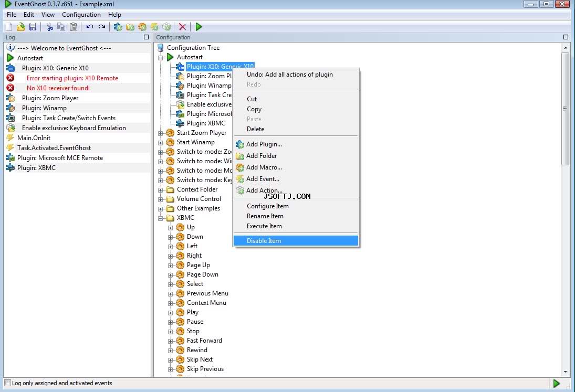Click the Cut scissors toolbar icon
Screen dimensions: 575x392
click(x=49, y=27)
